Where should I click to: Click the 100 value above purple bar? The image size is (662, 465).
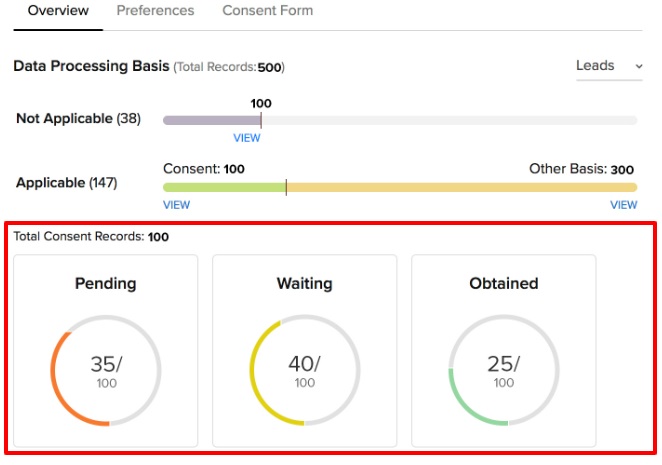[261, 103]
